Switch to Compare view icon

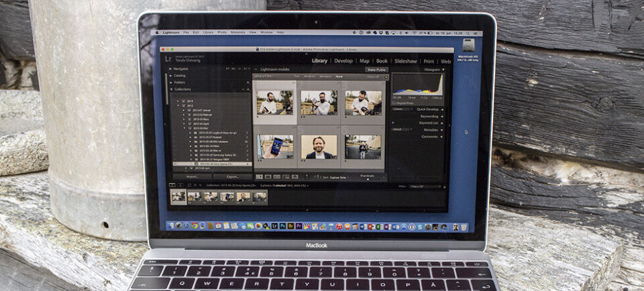277,177
